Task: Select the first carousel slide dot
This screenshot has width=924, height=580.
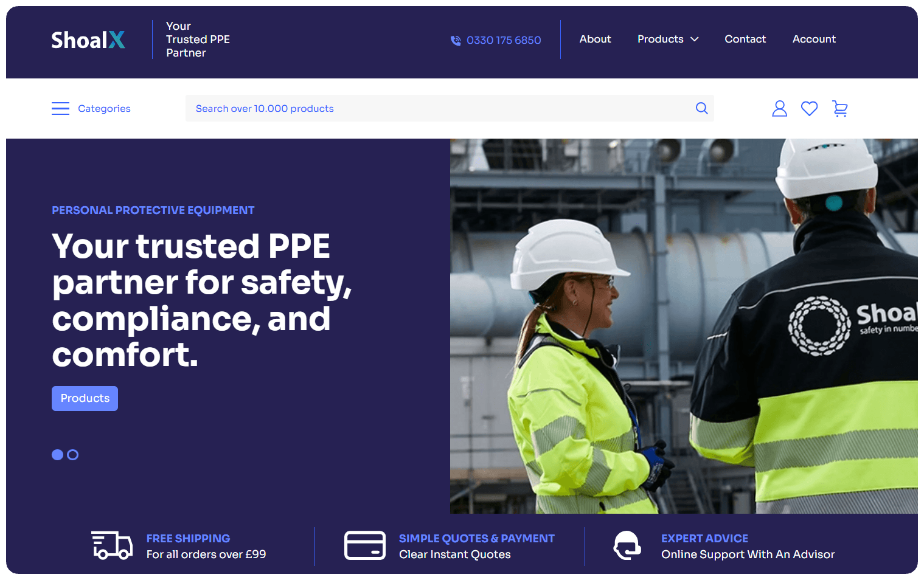Action: tap(57, 455)
